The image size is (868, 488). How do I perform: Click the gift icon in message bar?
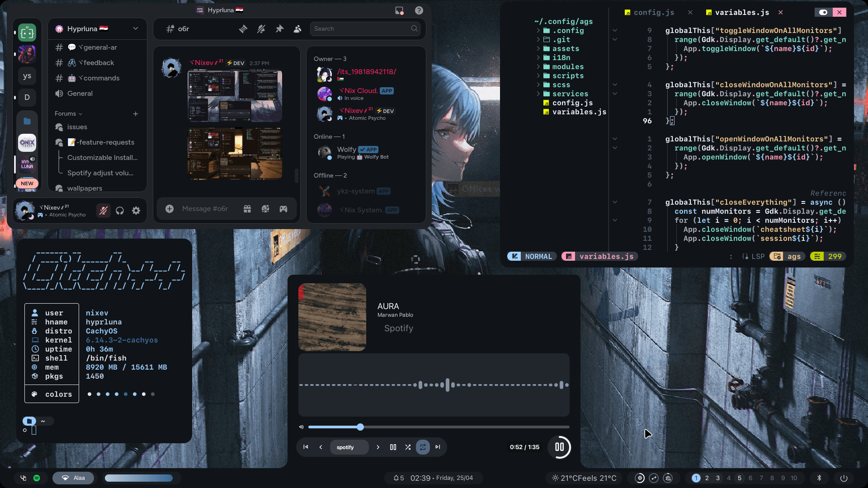[x=247, y=209]
